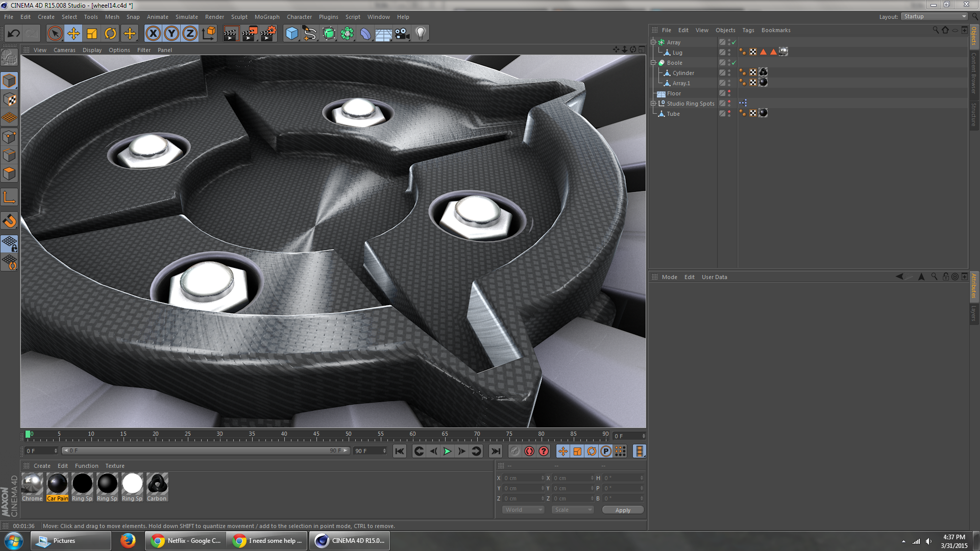Screen dimensions: 980x551
Task: Select the Move tool in toolbar
Action: [73, 34]
